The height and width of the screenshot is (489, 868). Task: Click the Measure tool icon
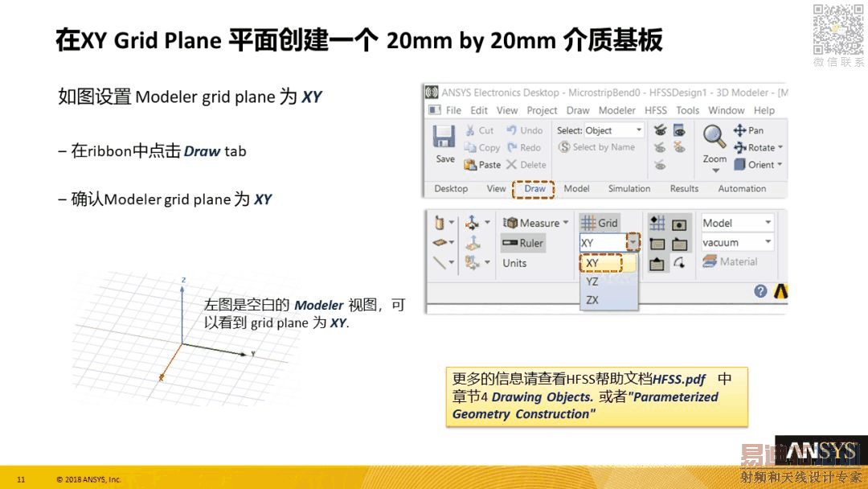[x=510, y=223]
